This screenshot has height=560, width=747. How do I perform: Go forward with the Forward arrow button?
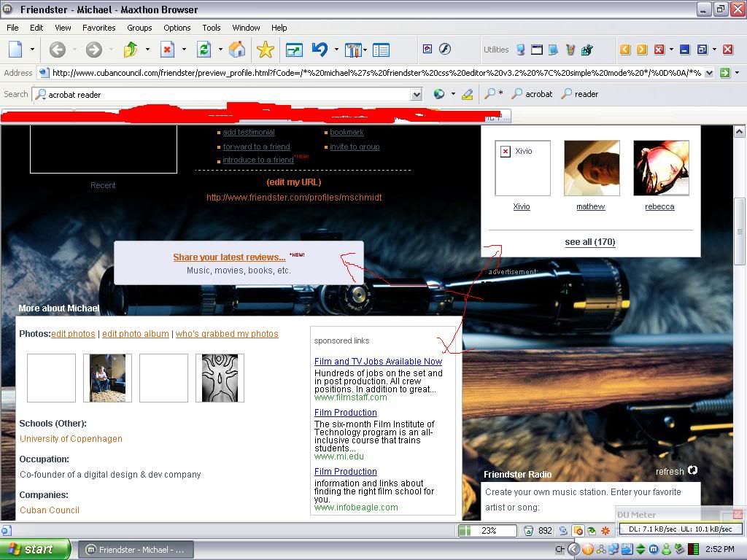[x=94, y=49]
